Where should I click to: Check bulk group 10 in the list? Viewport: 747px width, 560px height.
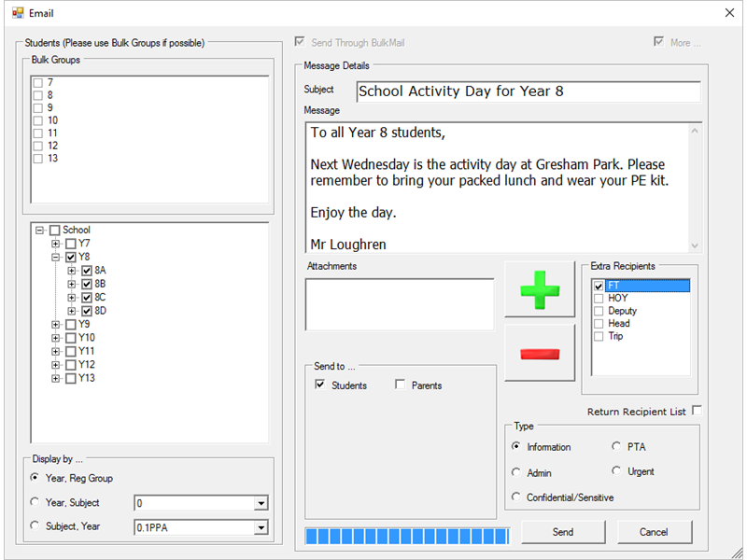(38, 120)
